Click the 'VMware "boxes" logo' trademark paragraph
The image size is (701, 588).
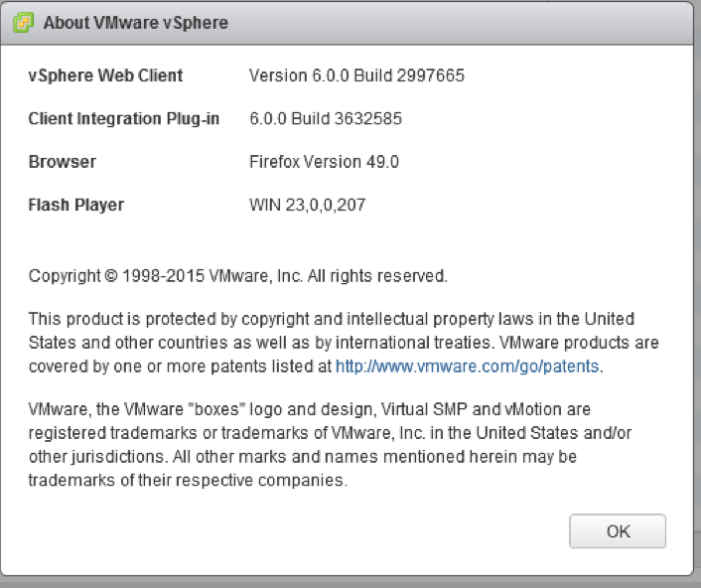click(330, 444)
